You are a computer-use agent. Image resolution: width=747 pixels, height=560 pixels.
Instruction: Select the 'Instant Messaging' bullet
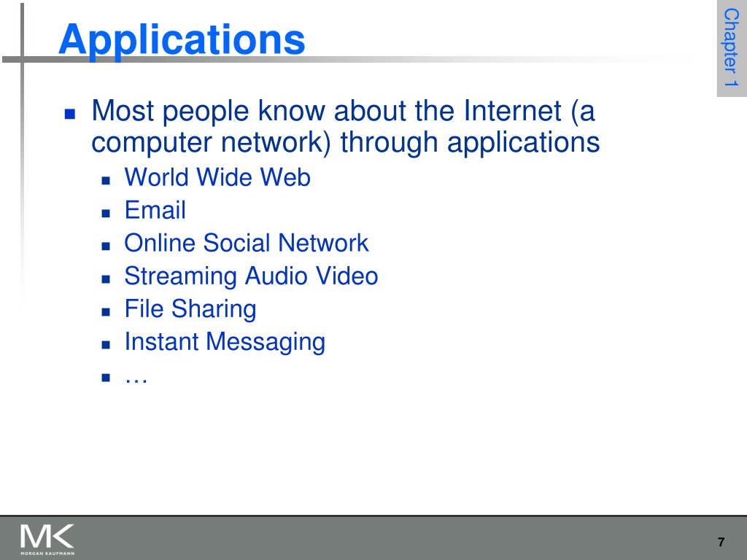coord(225,342)
